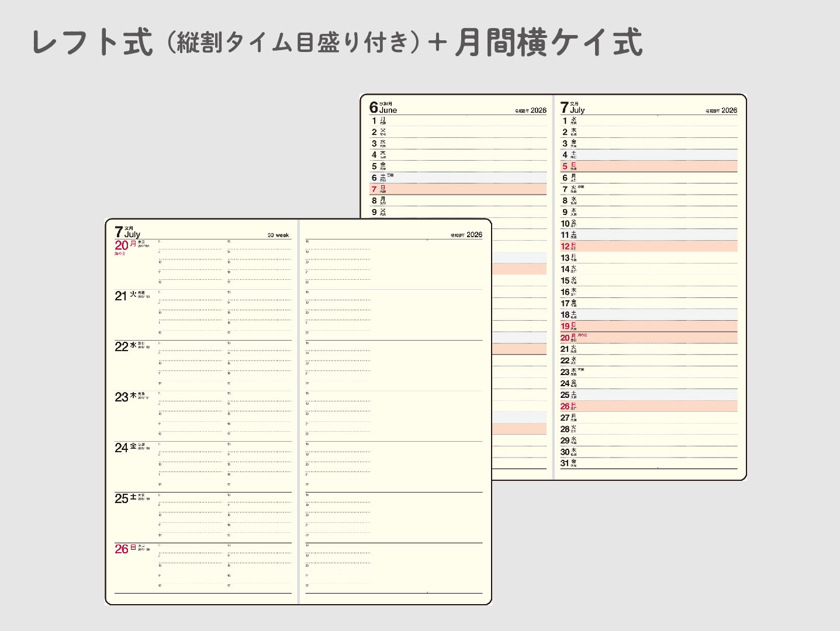
Task: Click the レフト式 heading text
Action: pos(92,43)
